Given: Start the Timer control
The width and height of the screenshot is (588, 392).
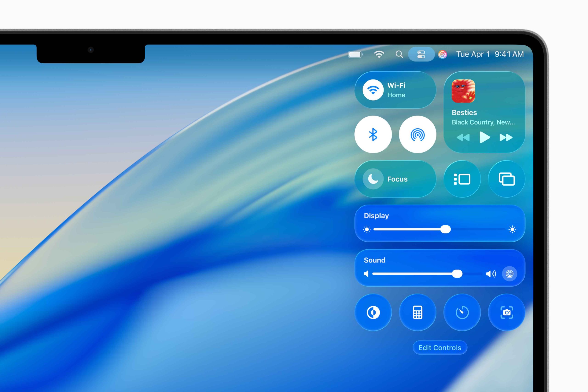Looking at the screenshot, I should [x=462, y=312].
